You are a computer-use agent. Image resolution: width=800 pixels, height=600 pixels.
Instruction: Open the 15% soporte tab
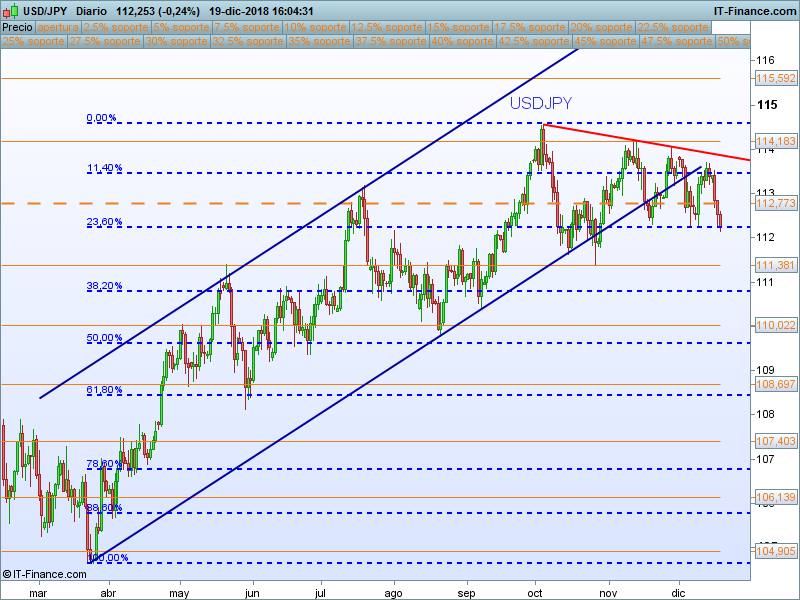click(x=458, y=28)
